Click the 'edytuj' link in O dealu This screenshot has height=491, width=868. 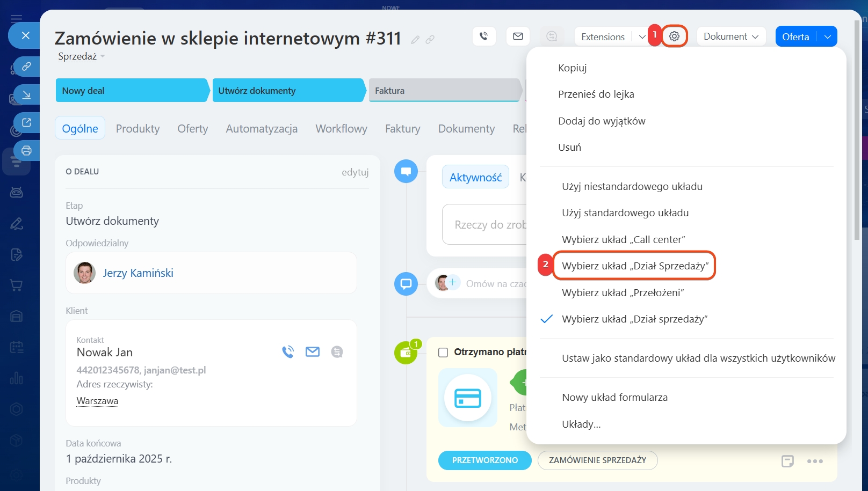355,172
